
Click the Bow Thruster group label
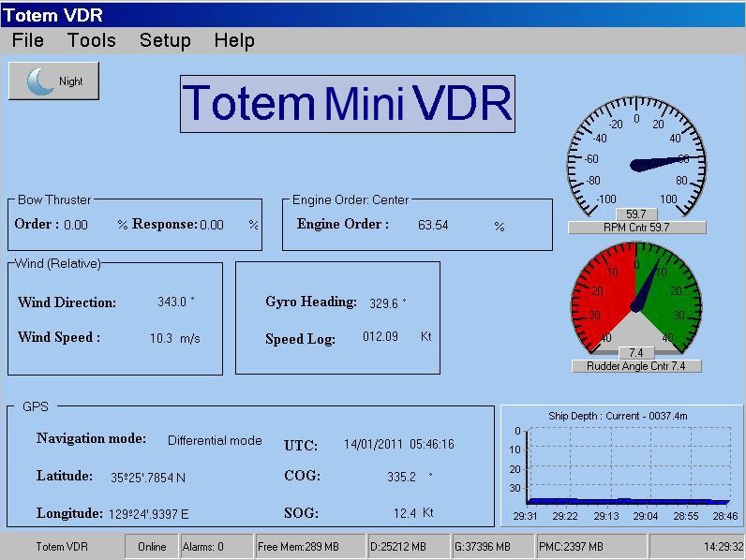[54, 199]
